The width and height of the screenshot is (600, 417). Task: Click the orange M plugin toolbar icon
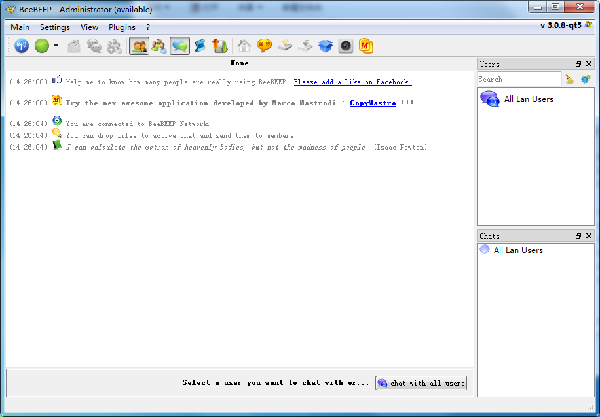[x=366, y=46]
